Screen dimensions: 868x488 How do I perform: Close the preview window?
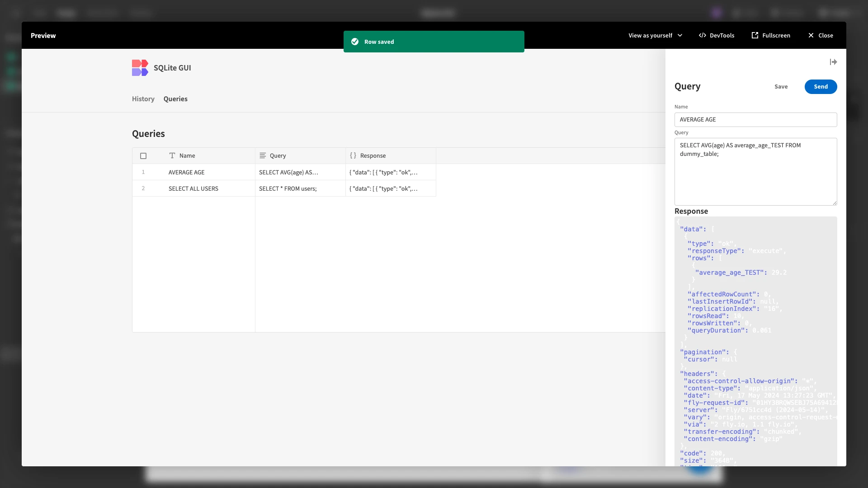pyautogui.click(x=821, y=35)
